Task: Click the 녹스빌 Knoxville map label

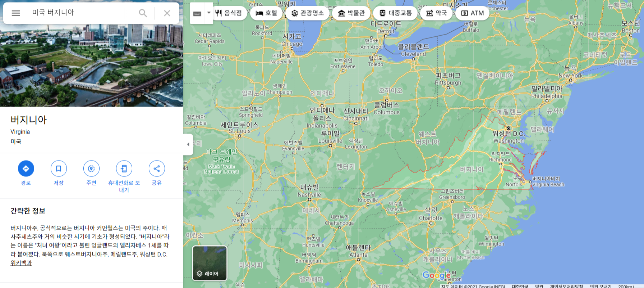Action: point(368,197)
